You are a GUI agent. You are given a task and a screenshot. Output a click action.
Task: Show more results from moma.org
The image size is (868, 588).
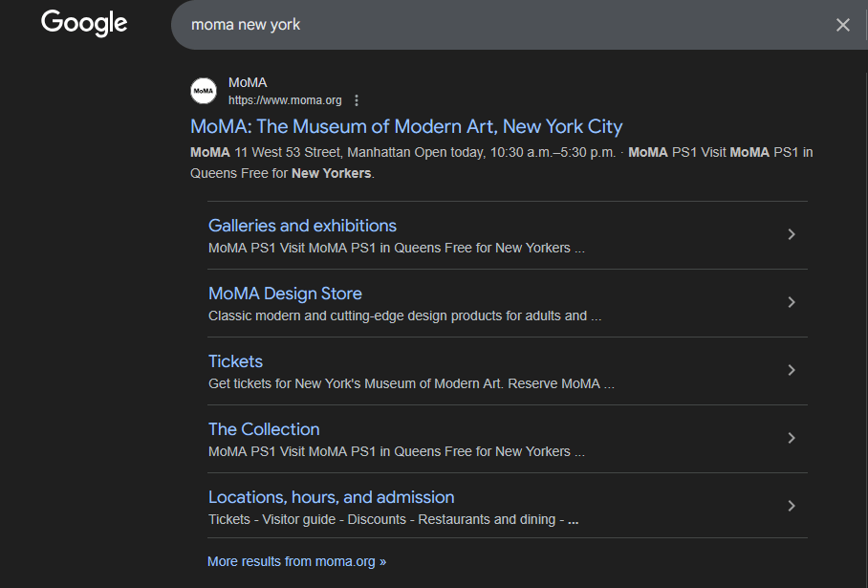(296, 561)
